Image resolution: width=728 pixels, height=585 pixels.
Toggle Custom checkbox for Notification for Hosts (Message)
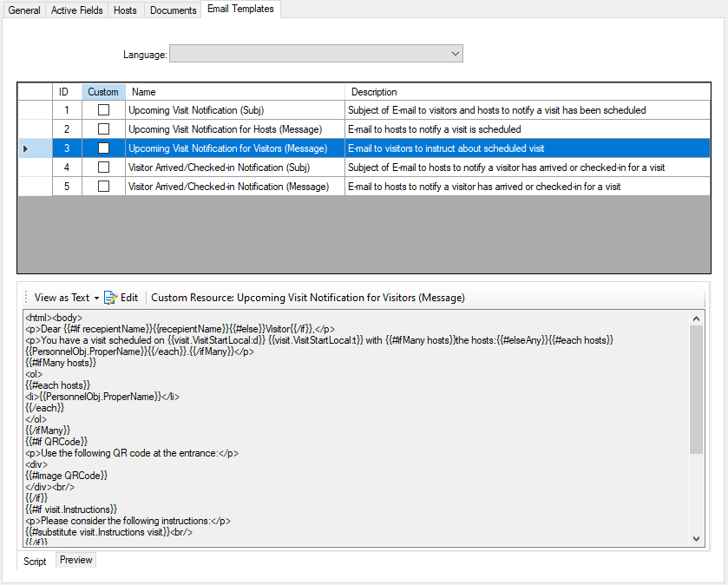coord(103,129)
